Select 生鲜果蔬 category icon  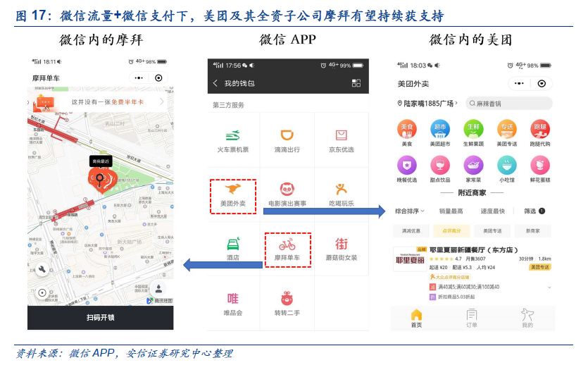click(x=473, y=133)
